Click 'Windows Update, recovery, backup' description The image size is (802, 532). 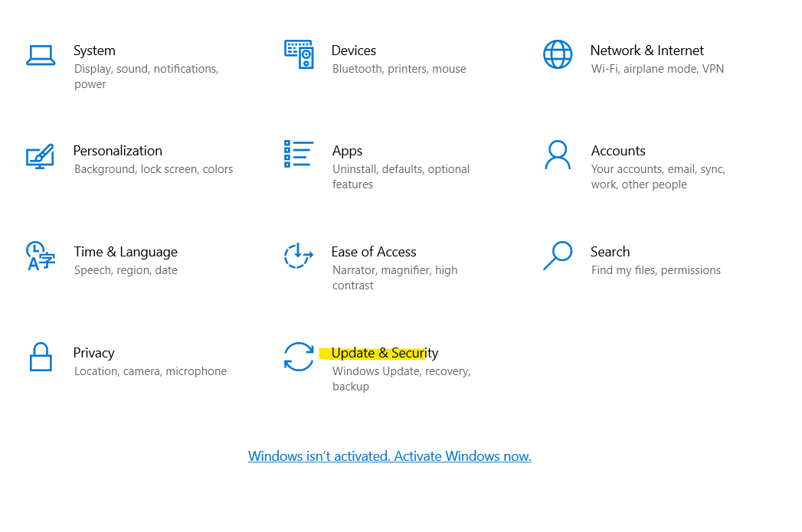(401, 379)
